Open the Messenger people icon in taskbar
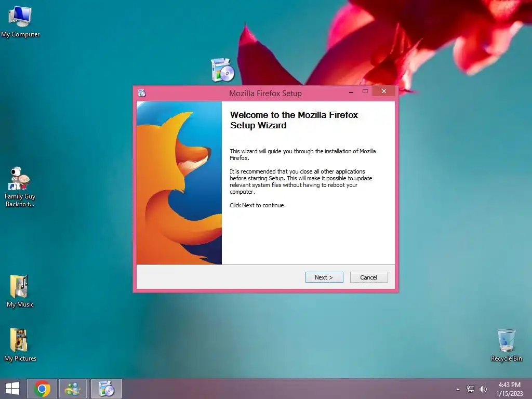 [73, 389]
